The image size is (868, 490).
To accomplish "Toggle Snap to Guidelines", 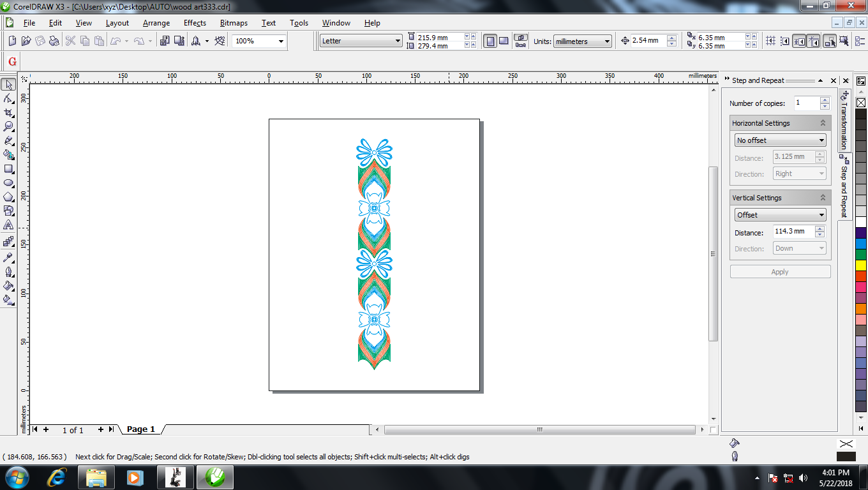I will tap(785, 41).
